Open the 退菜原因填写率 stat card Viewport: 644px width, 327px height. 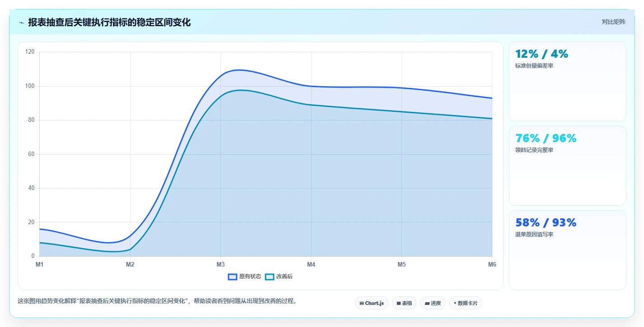pyautogui.click(x=567, y=250)
